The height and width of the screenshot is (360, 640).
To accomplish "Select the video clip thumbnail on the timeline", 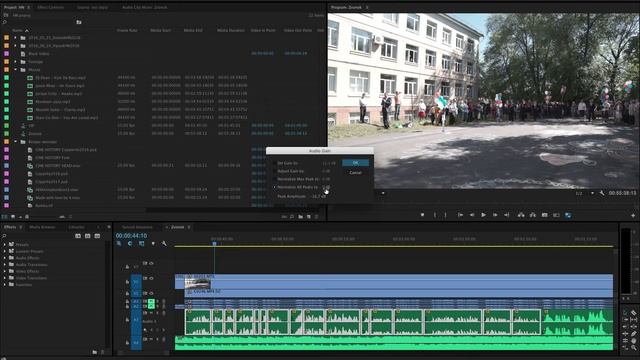I will click(198, 283).
